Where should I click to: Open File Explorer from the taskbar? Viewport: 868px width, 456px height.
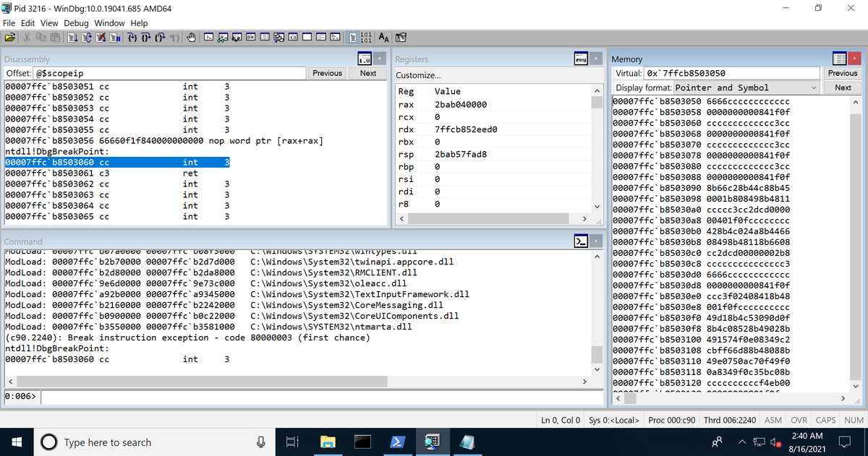(328, 442)
